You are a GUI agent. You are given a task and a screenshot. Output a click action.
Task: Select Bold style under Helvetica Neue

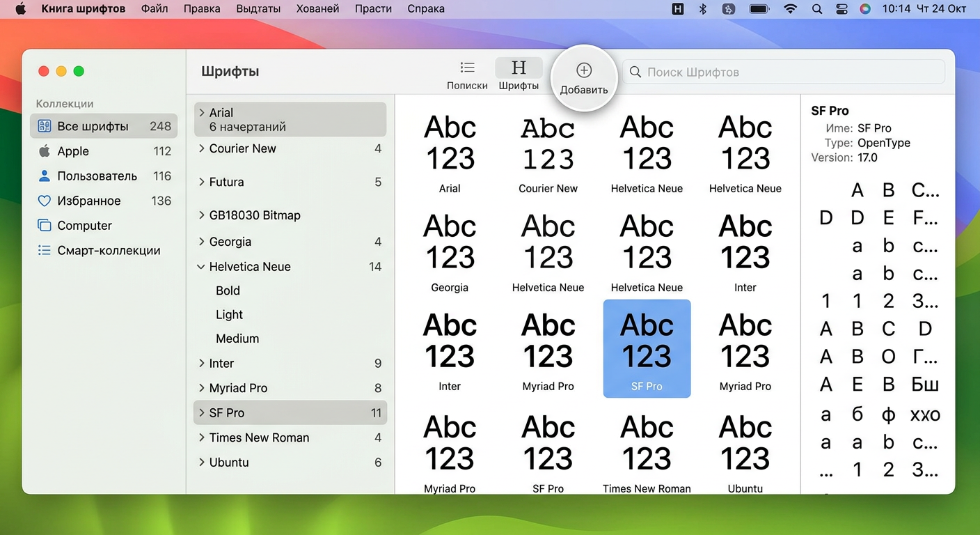(228, 290)
